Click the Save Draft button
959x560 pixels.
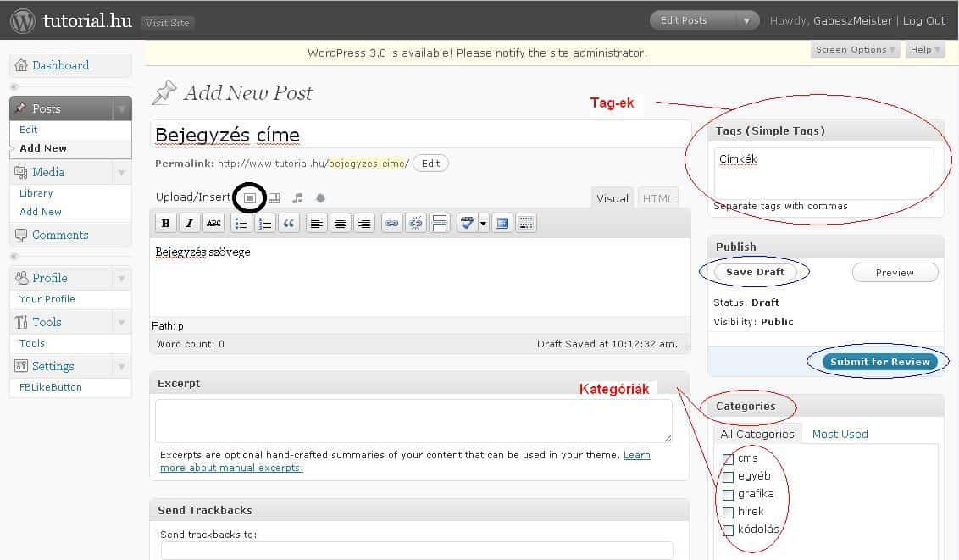[755, 272]
